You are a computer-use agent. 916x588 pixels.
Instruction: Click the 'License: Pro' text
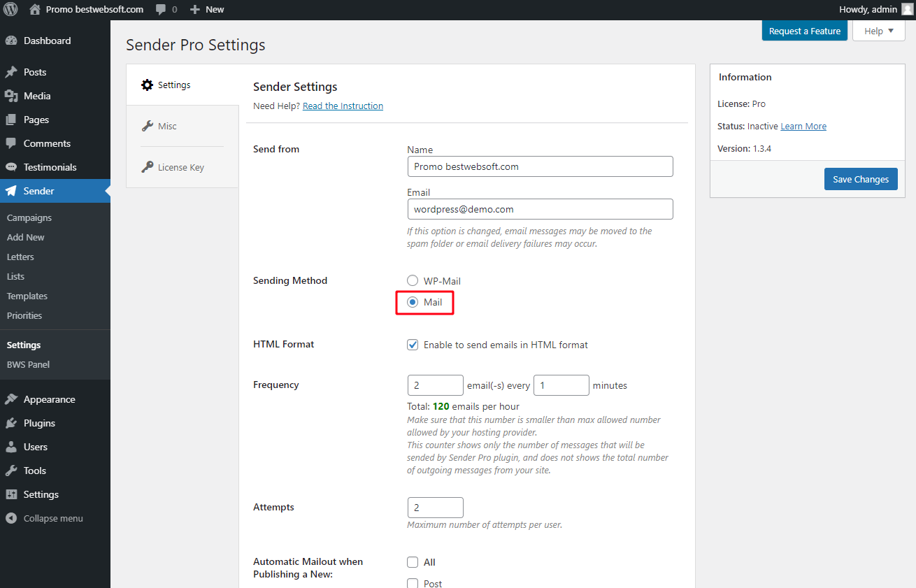click(741, 104)
